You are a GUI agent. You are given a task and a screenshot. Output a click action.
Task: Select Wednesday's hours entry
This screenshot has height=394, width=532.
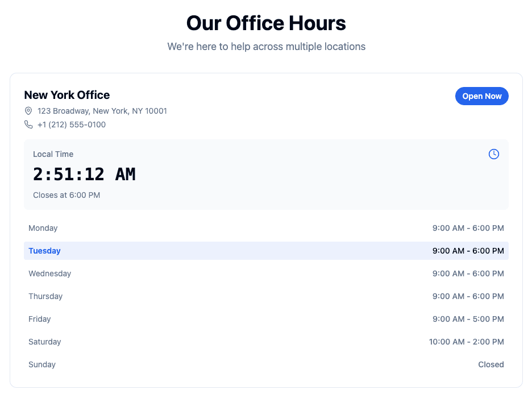click(266, 273)
